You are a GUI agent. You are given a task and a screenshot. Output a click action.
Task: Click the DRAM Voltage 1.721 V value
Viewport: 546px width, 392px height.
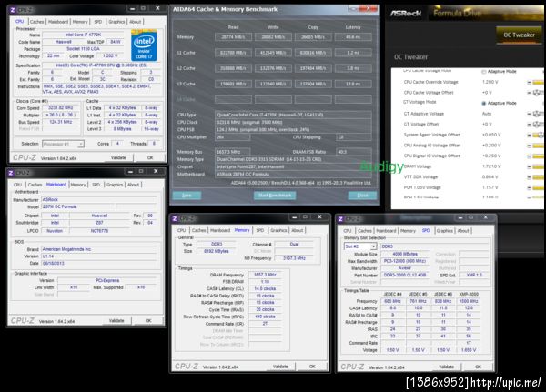(x=491, y=166)
